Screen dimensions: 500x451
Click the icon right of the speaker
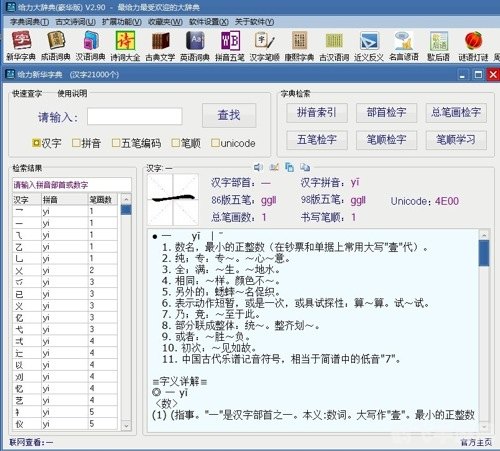click(274, 167)
